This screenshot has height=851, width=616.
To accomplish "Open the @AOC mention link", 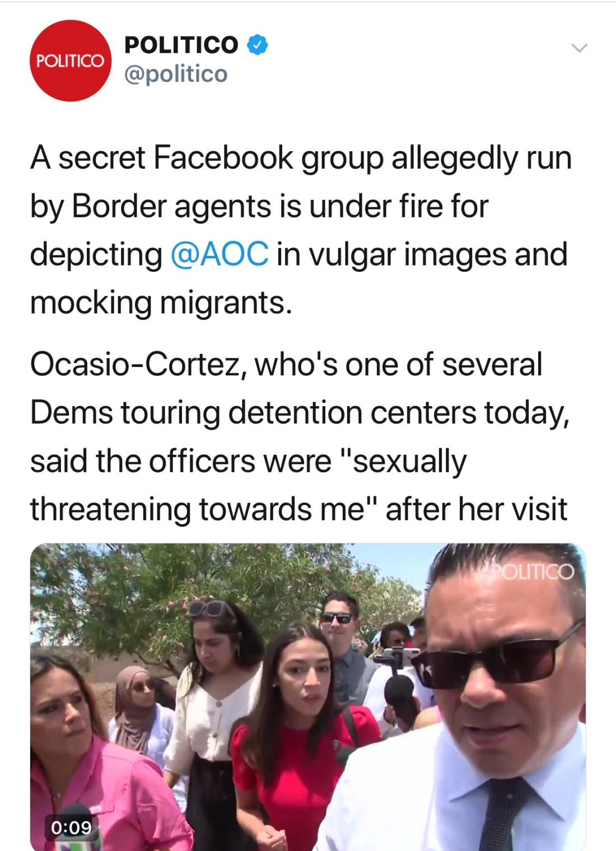I will (220, 254).
